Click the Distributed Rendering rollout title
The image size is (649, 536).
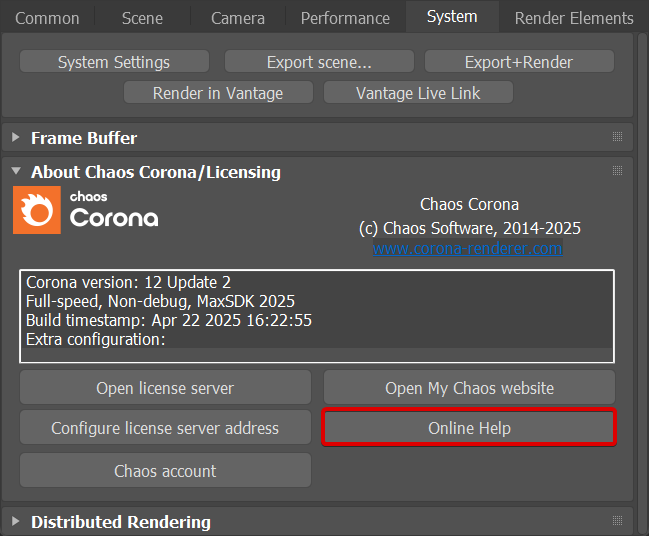point(121,522)
